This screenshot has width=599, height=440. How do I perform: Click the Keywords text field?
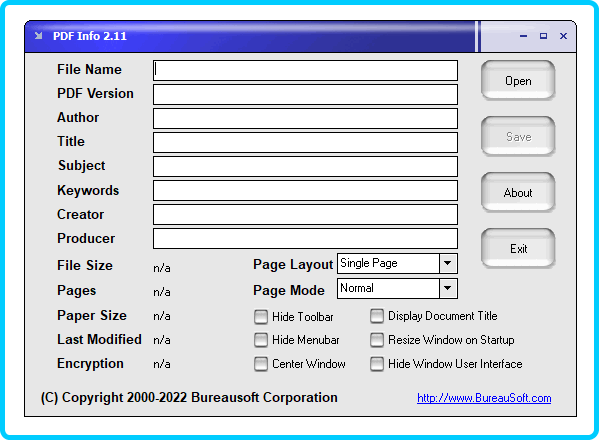[305, 191]
